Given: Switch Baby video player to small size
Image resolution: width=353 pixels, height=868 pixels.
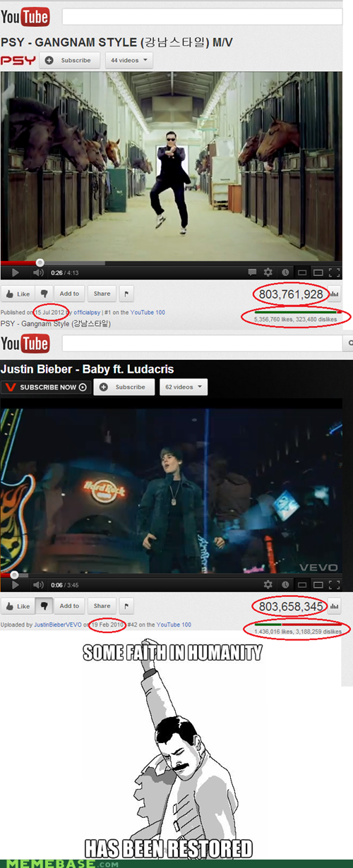Looking at the screenshot, I should point(301,585).
